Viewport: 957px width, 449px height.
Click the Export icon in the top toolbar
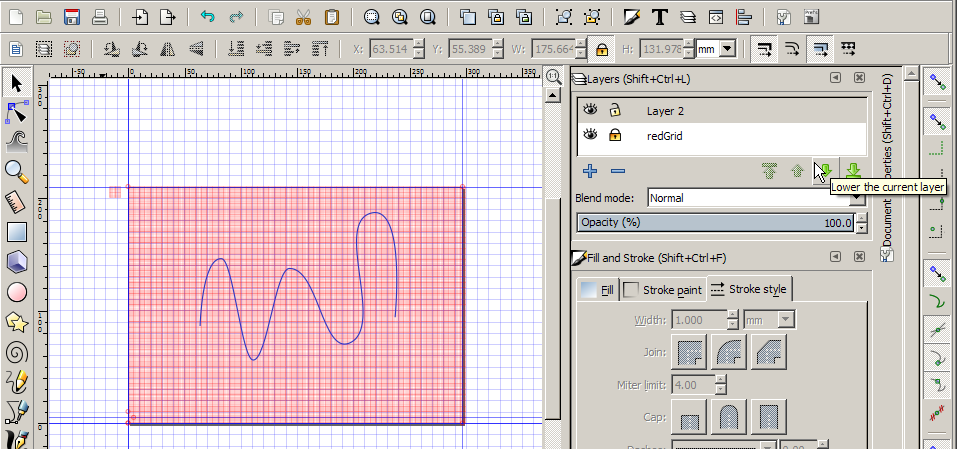[x=167, y=16]
